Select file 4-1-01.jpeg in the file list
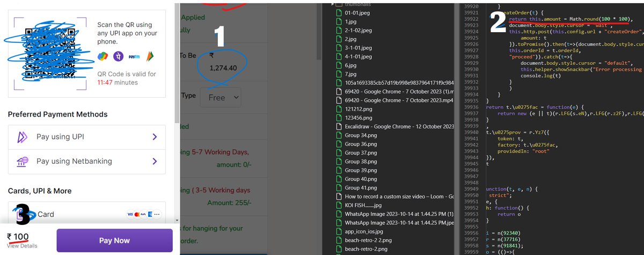644x255 pixels. (x=359, y=56)
